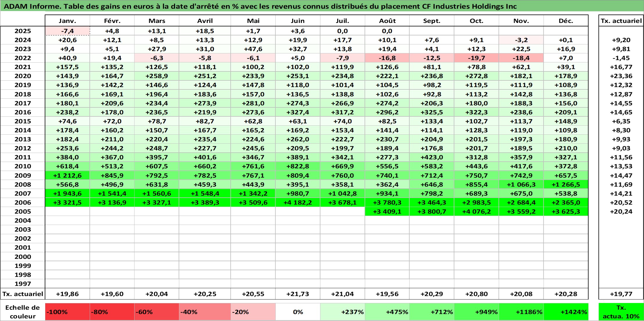Click the +47,6 cell in May 2023
Image resolution: width=644 pixels, height=321 pixels.
pyautogui.click(x=253, y=49)
